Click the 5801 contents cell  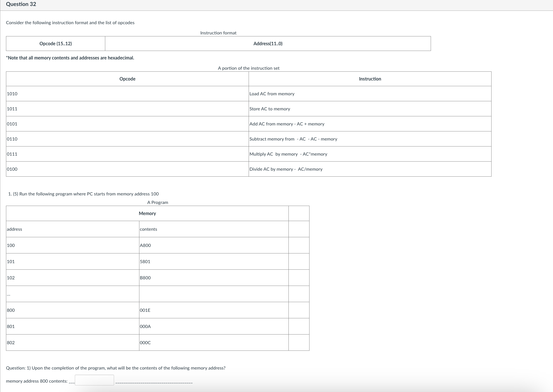[145, 262]
